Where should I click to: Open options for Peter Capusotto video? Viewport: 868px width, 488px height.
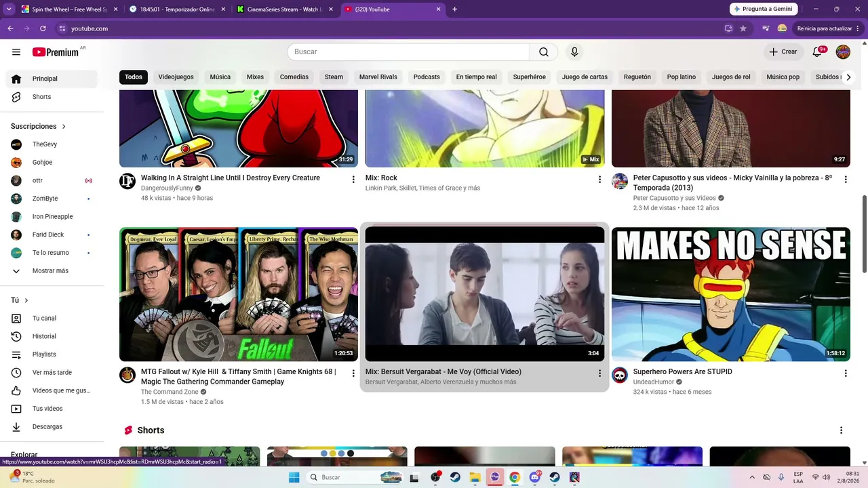tap(846, 180)
